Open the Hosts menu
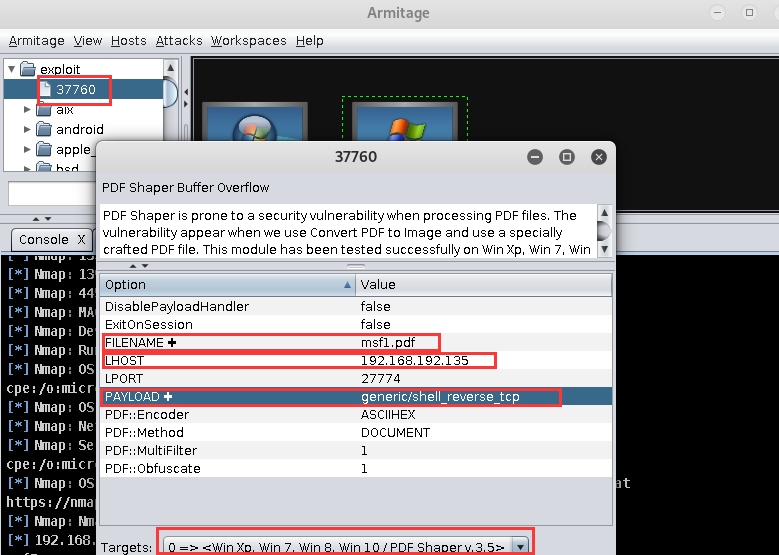Image resolution: width=779 pixels, height=555 pixels. (x=129, y=41)
